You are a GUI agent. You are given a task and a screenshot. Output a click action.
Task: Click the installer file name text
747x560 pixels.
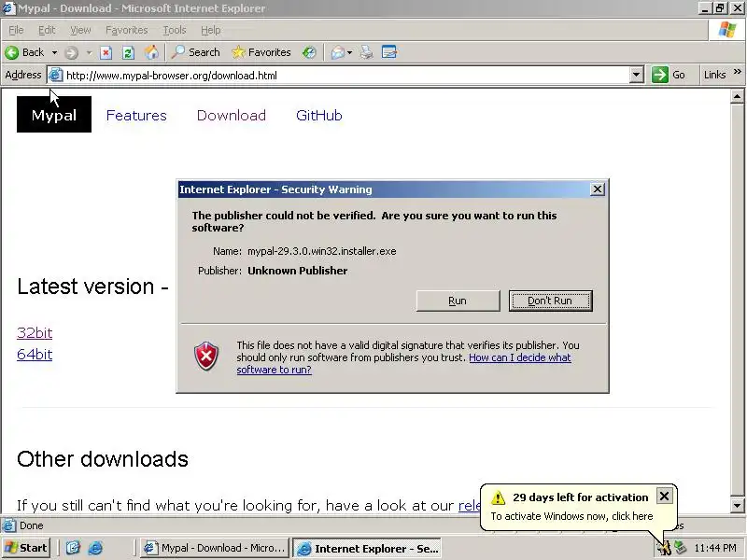coord(321,251)
